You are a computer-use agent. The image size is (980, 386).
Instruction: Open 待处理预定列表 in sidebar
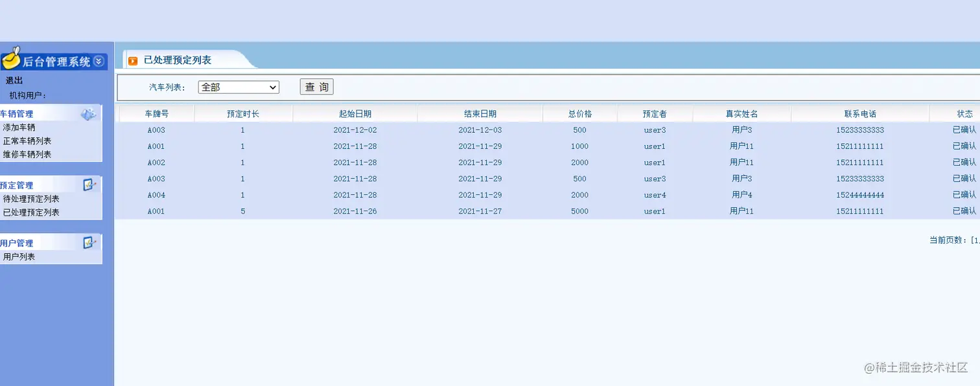click(x=30, y=199)
